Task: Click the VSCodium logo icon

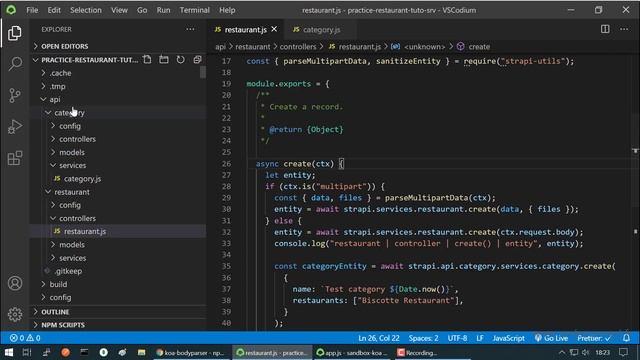Action: point(11,10)
